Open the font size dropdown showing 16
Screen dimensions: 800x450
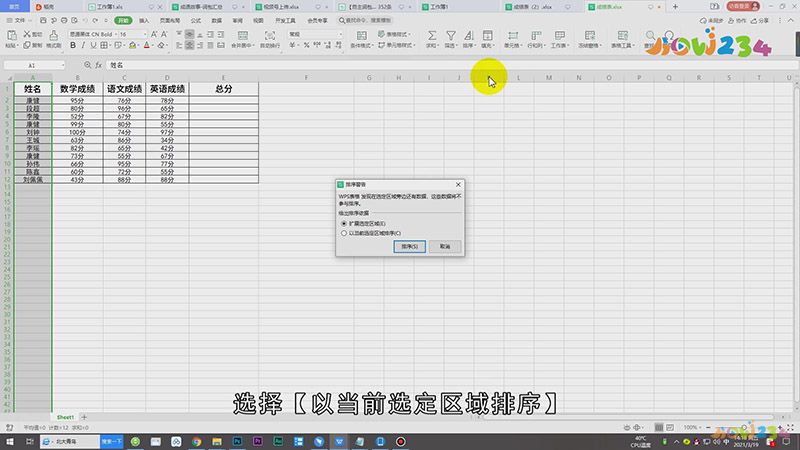coord(145,34)
